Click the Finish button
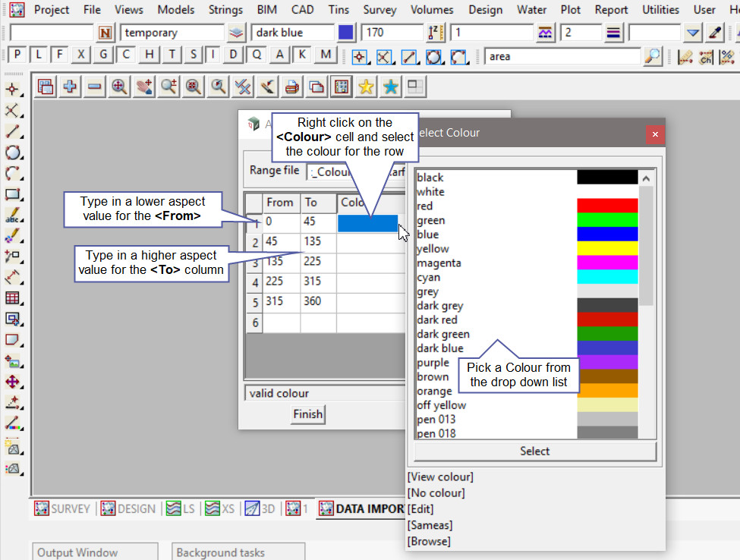740x560 pixels. 307,414
